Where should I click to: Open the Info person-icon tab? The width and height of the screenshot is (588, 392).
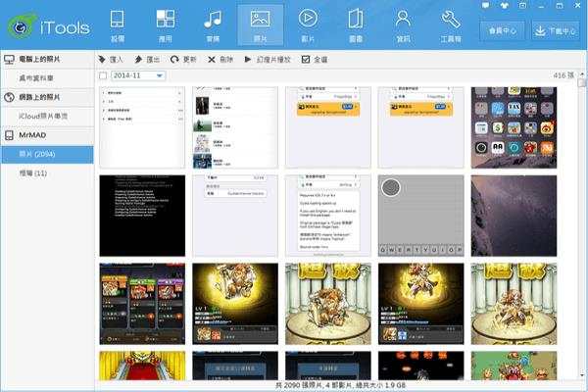[403, 25]
